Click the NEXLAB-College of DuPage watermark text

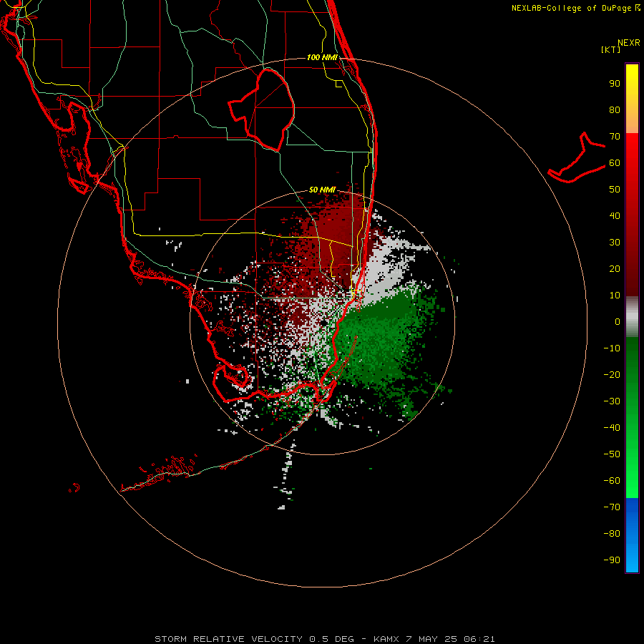click(x=575, y=8)
